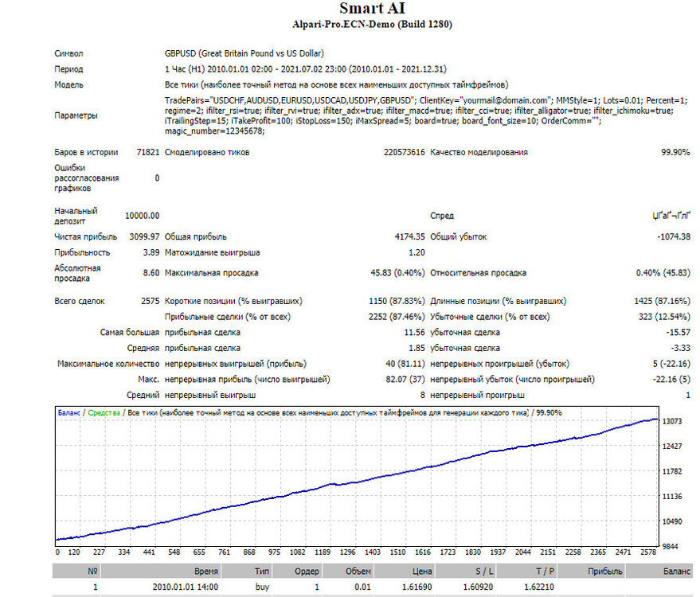
Task: Click the average profit trade value 1.85
Action: 416,348
